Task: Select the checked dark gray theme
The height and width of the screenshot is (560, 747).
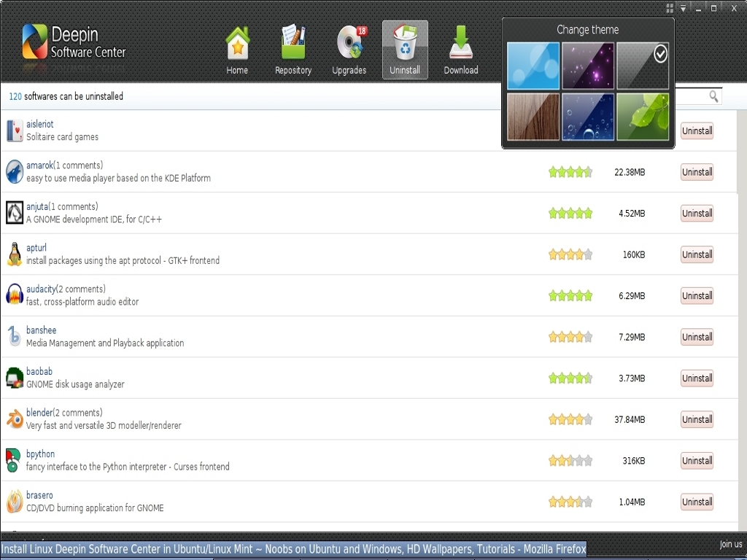Action: pyautogui.click(x=643, y=66)
